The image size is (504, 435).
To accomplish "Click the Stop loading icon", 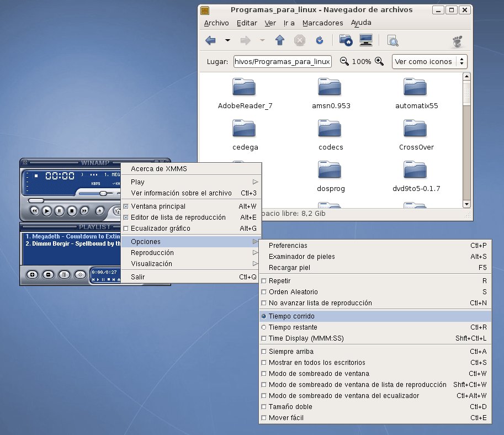I will pyautogui.click(x=300, y=40).
